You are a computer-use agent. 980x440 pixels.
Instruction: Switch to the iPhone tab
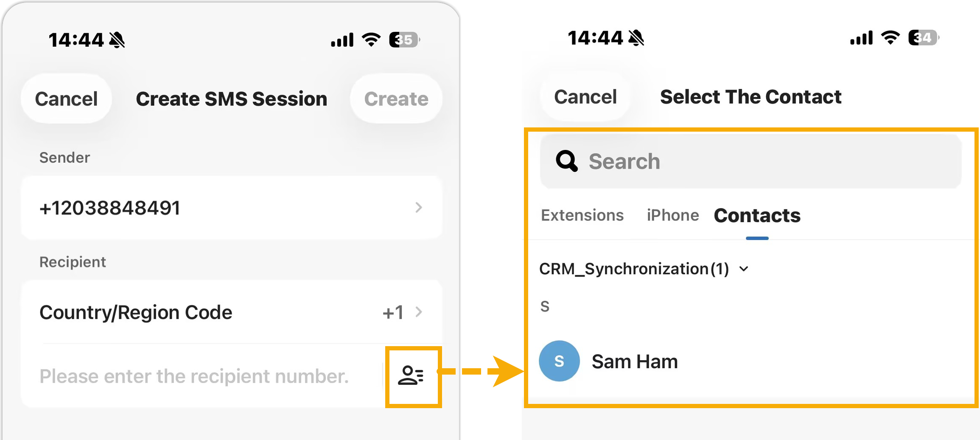pyautogui.click(x=672, y=215)
